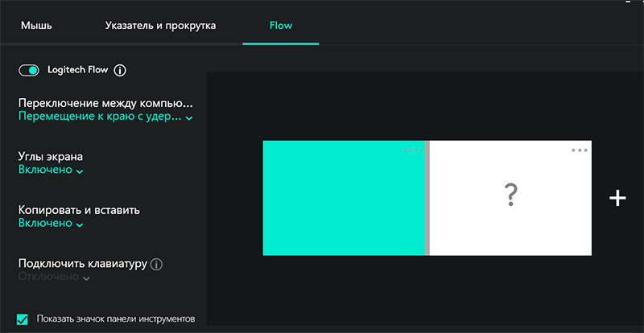Switch to the Мышь tab
The image size is (644, 333).
pyautogui.click(x=36, y=26)
